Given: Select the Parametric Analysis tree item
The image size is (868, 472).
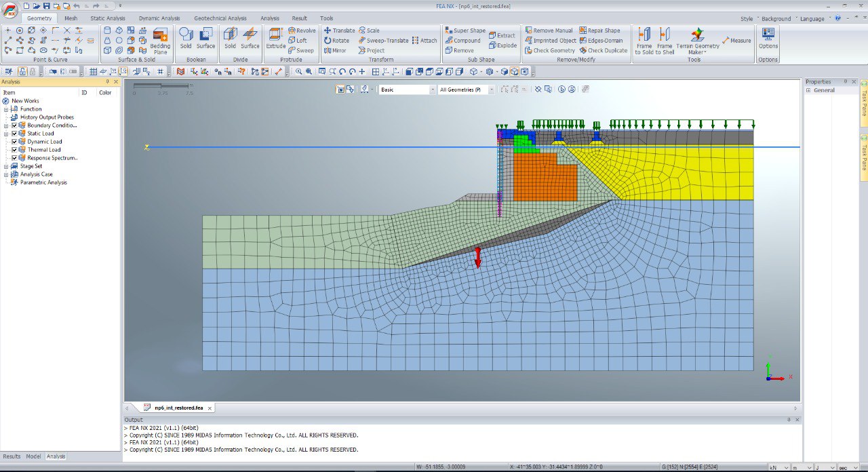Looking at the screenshot, I should [43, 182].
